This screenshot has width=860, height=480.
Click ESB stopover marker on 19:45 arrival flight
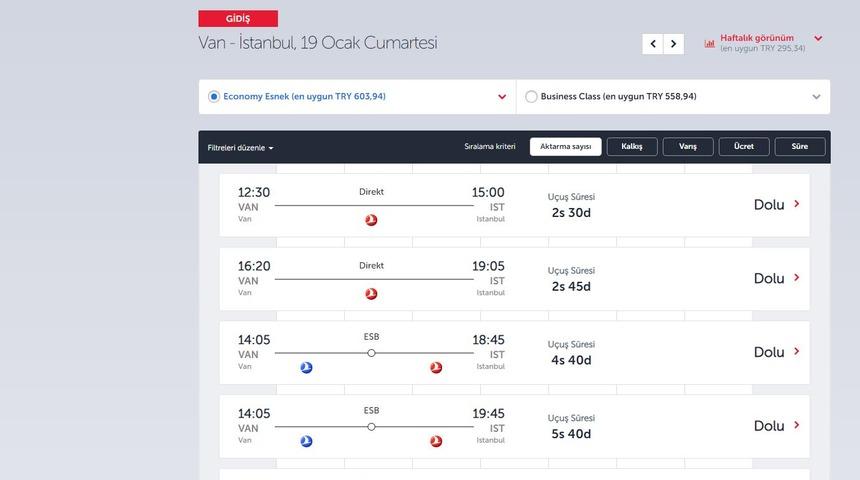(371, 427)
